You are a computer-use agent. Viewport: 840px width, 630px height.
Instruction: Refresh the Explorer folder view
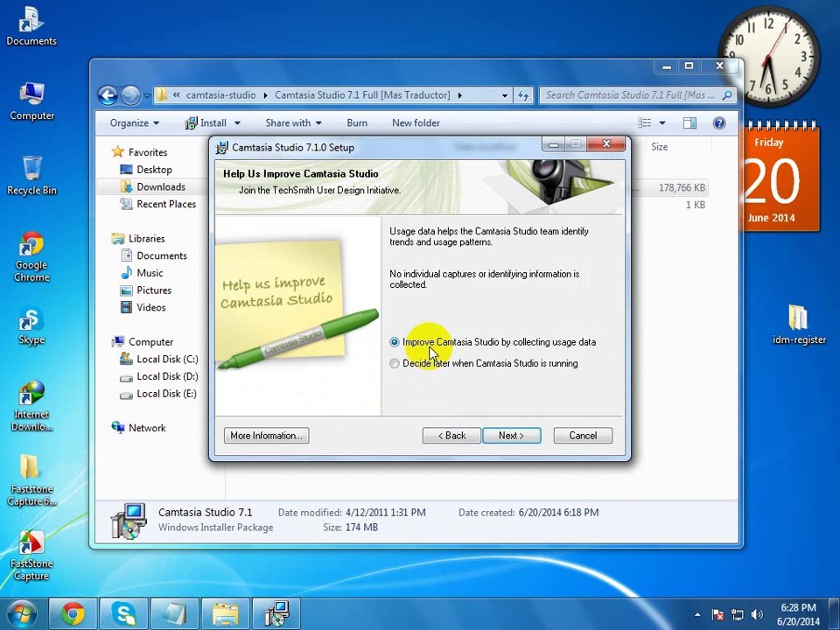click(523, 95)
